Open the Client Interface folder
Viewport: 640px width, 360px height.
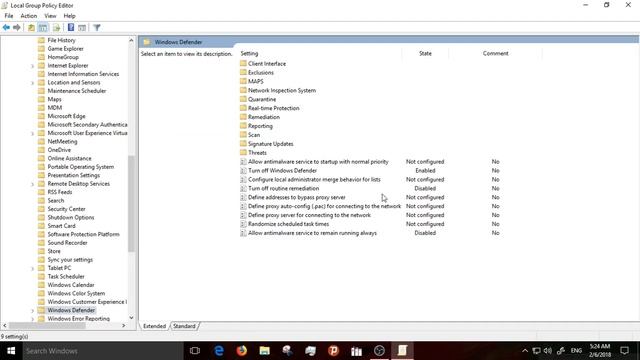pyautogui.click(x=267, y=64)
